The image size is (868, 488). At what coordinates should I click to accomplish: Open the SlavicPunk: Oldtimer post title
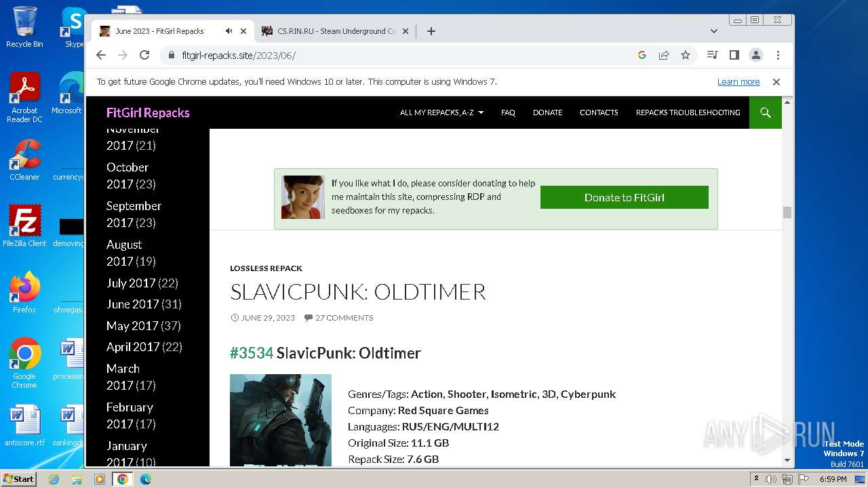358,291
